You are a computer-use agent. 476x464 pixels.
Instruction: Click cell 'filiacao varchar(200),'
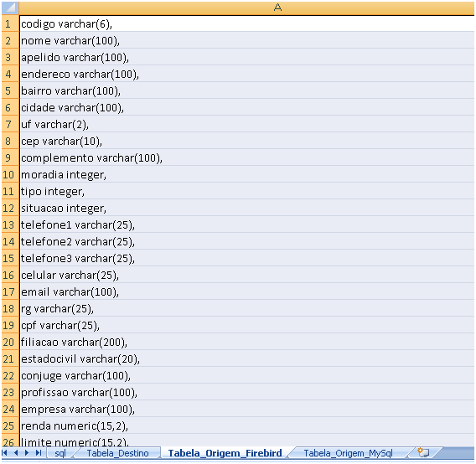[247, 342]
